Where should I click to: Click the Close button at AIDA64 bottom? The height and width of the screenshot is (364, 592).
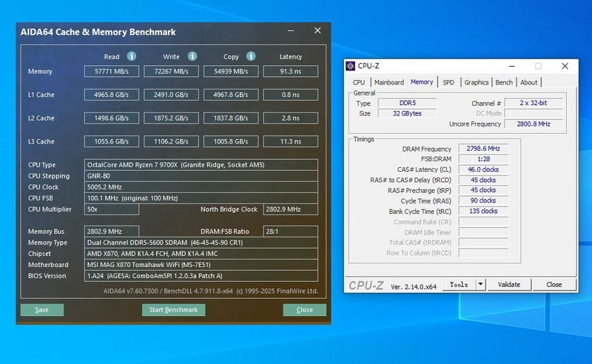(x=304, y=310)
